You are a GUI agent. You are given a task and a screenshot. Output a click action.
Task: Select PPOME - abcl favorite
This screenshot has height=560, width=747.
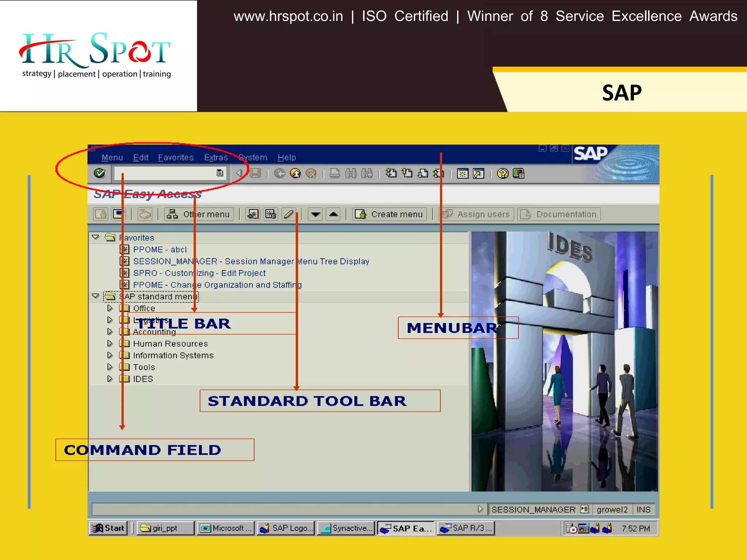[160, 249]
